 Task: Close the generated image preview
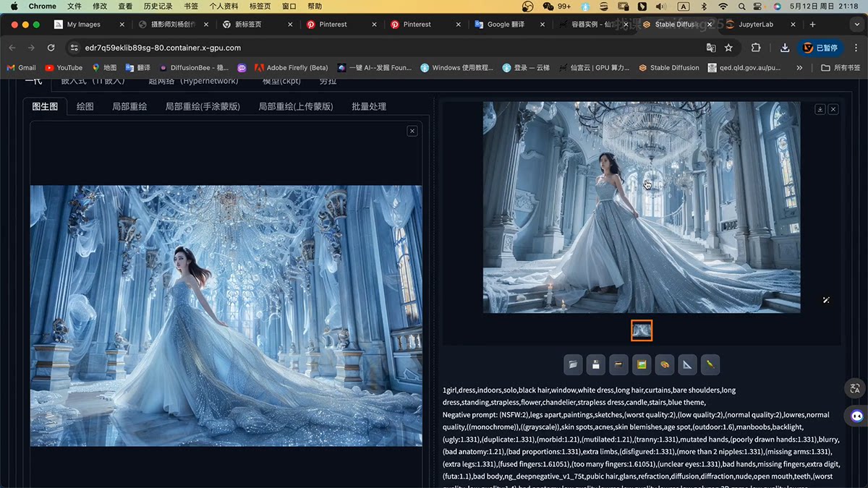pyautogui.click(x=833, y=109)
